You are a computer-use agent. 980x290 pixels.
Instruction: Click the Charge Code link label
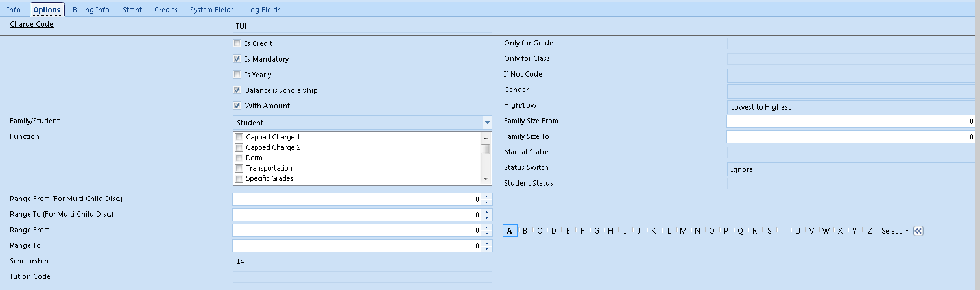coord(32,25)
